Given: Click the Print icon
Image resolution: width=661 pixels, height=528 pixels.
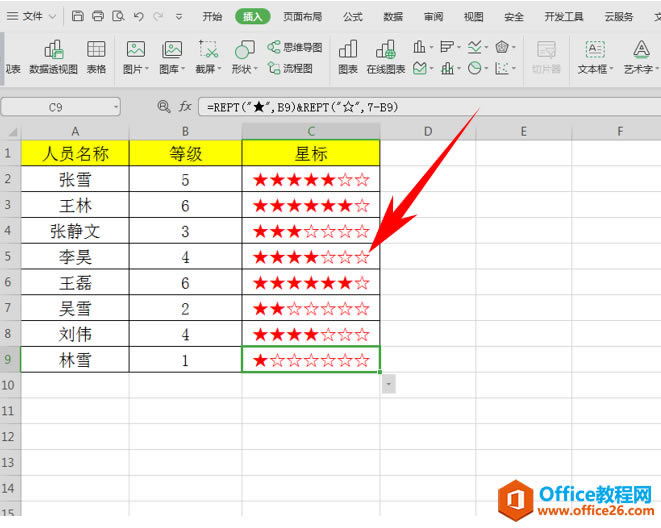Looking at the screenshot, I should [x=98, y=16].
